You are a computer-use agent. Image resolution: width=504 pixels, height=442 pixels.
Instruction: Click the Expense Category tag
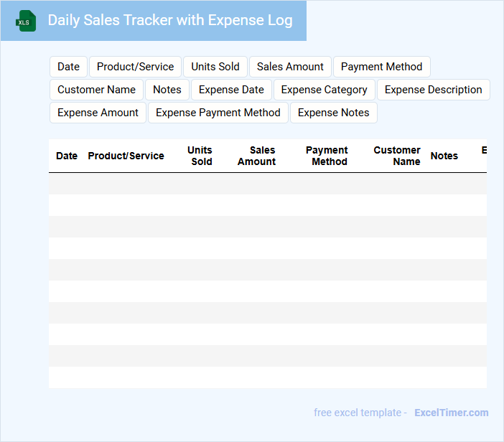(325, 90)
